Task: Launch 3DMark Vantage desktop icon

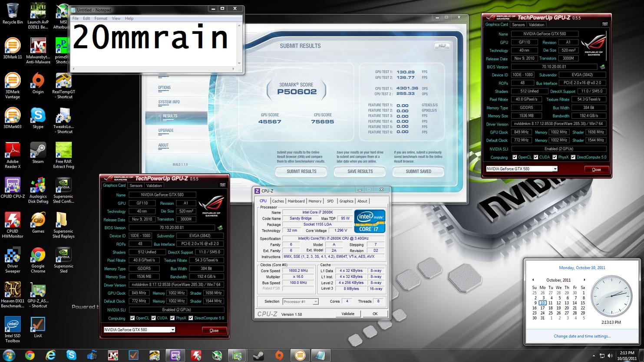Action: pos(13,86)
